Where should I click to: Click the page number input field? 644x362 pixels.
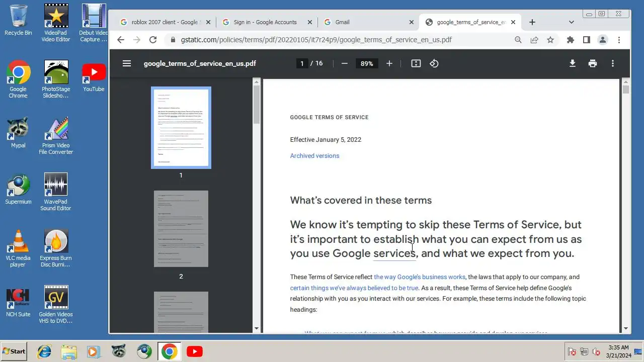pos(302,63)
